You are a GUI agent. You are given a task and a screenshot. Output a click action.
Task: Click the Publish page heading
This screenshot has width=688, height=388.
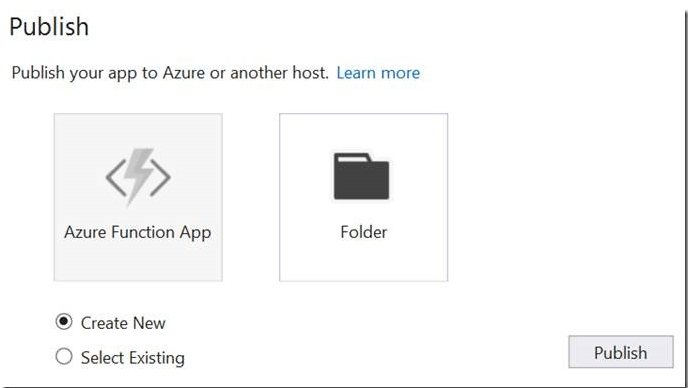click(x=49, y=26)
